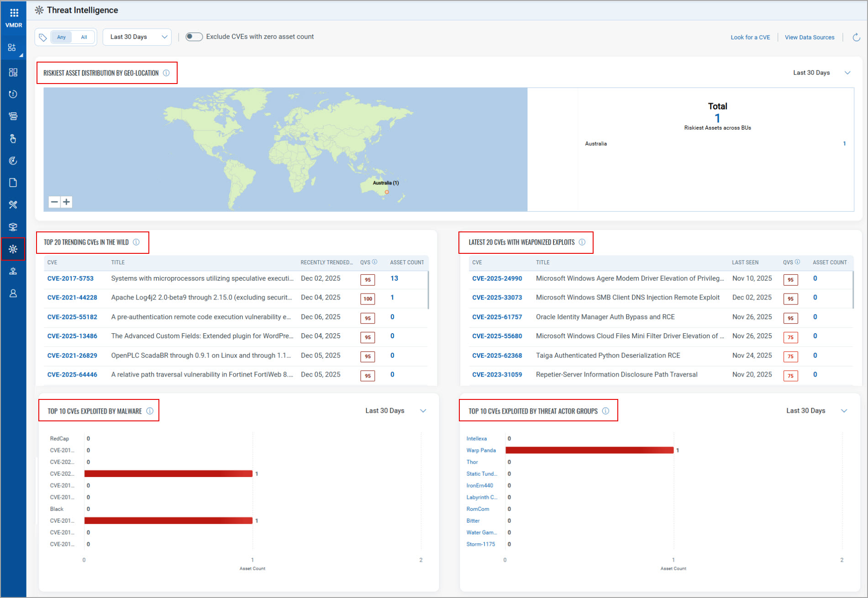Zoom in on the map with plus button
The height and width of the screenshot is (598, 868).
[x=67, y=202]
